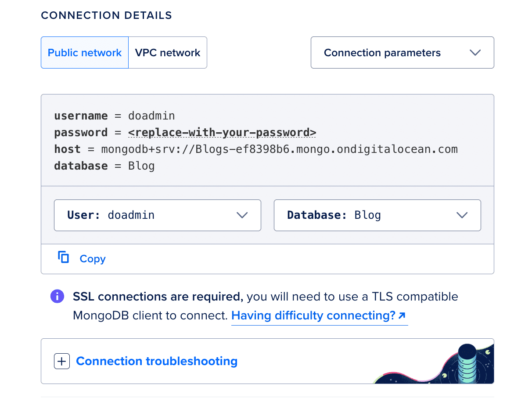
Task: Switch to VPC network
Action: coord(168,53)
